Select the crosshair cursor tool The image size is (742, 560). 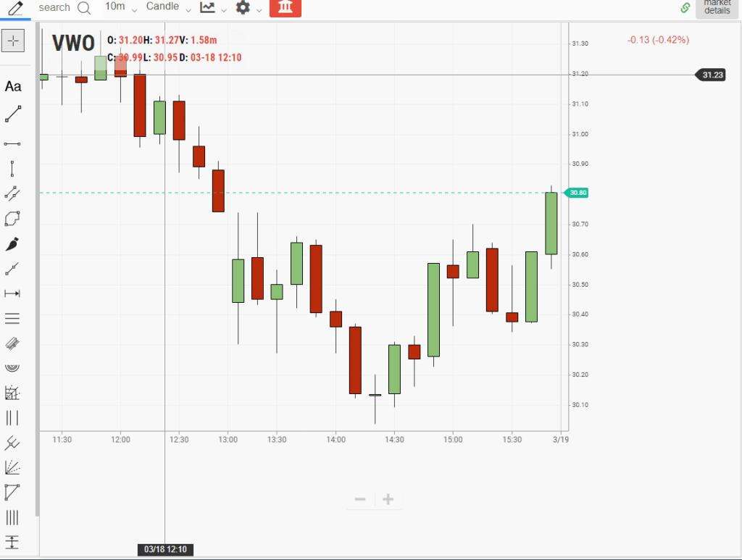12,41
